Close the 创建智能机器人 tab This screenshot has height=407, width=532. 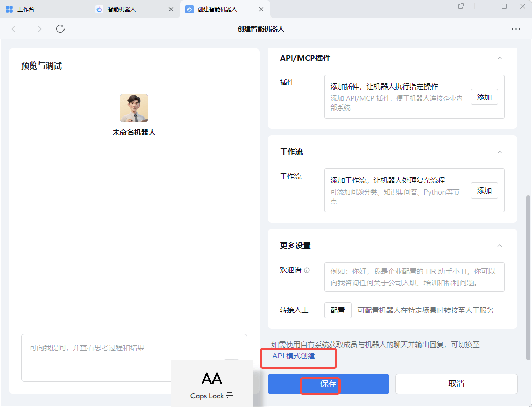[x=261, y=9]
